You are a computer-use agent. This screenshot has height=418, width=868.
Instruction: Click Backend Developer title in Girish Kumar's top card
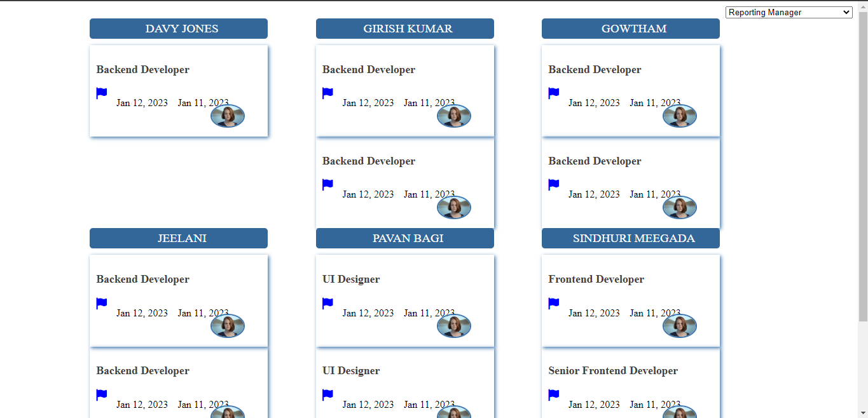coord(369,70)
